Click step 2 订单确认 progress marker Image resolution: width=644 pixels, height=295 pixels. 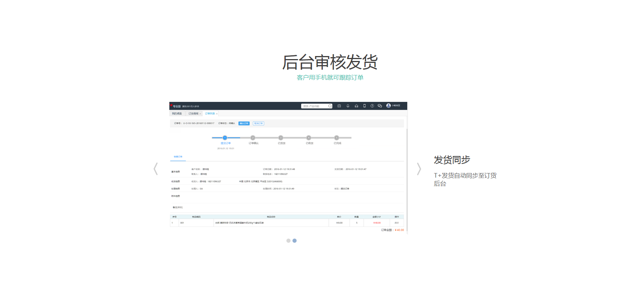tap(253, 138)
